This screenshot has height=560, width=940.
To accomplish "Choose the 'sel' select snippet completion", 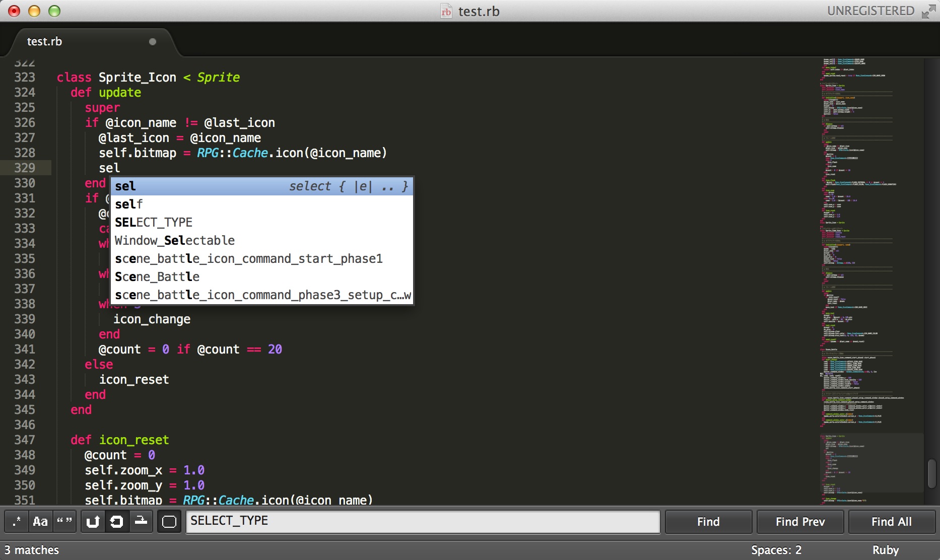I will pyautogui.click(x=262, y=186).
